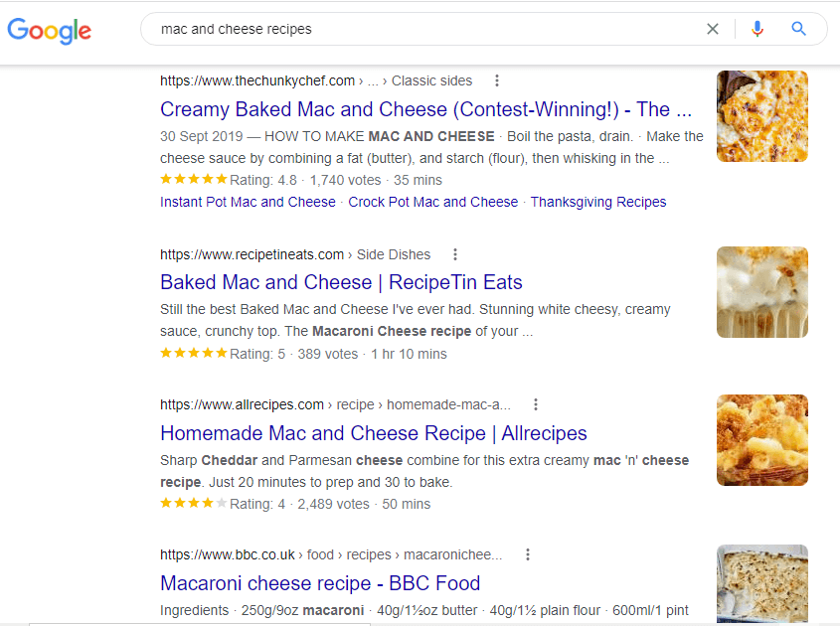The width and height of the screenshot is (840, 626).
Task: Open three-dot menu for recipetineats result
Action: pyautogui.click(x=455, y=254)
